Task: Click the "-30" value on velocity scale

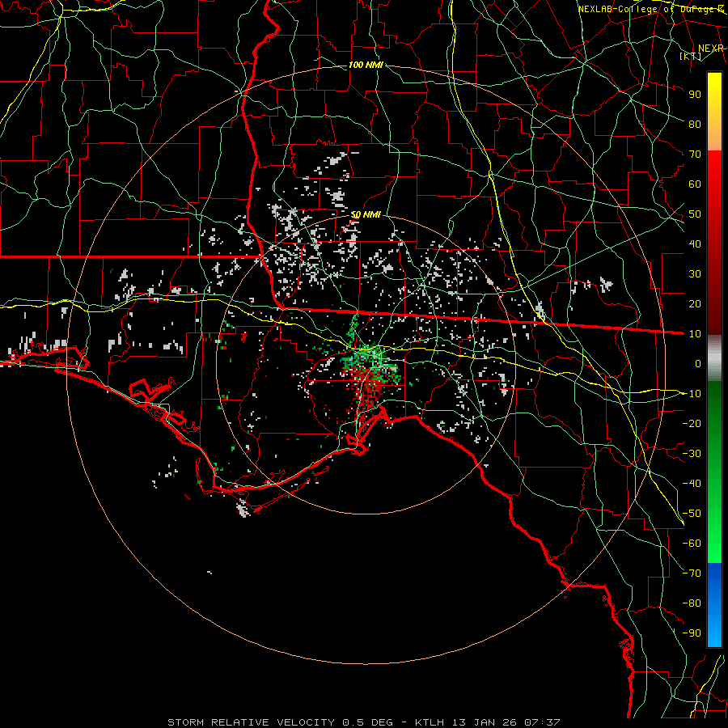Action: [692, 453]
